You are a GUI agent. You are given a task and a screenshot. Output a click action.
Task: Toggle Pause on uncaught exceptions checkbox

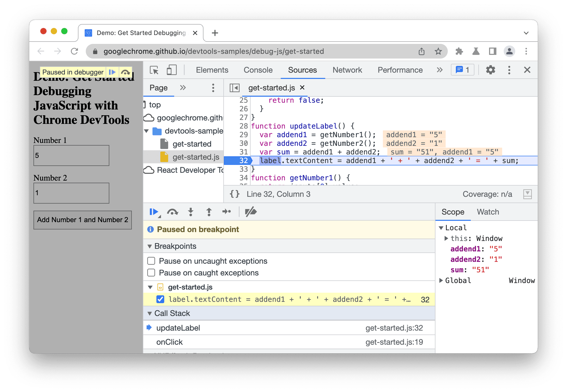[x=152, y=260]
